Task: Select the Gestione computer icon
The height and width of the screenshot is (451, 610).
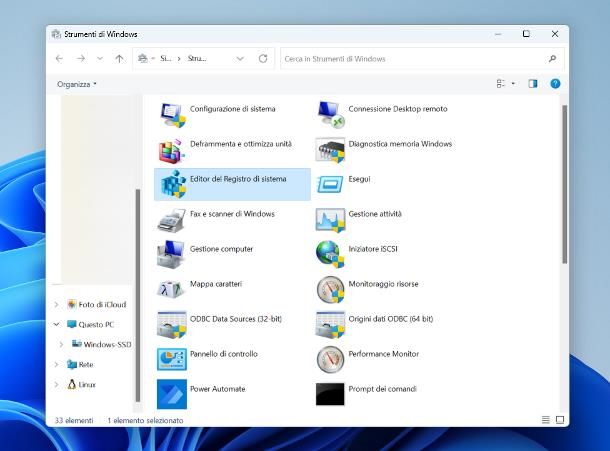Action: [171, 254]
